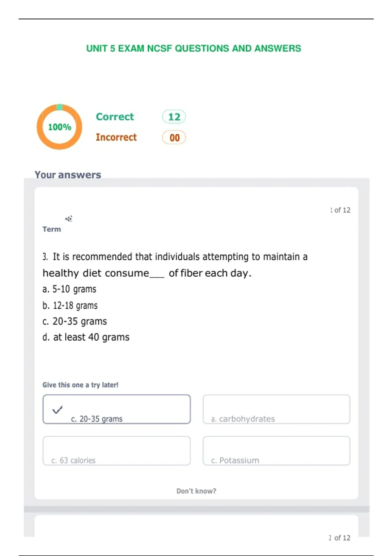The height and width of the screenshot is (556, 392).
Task: Click the Your answers heading
Action: pos(68,175)
